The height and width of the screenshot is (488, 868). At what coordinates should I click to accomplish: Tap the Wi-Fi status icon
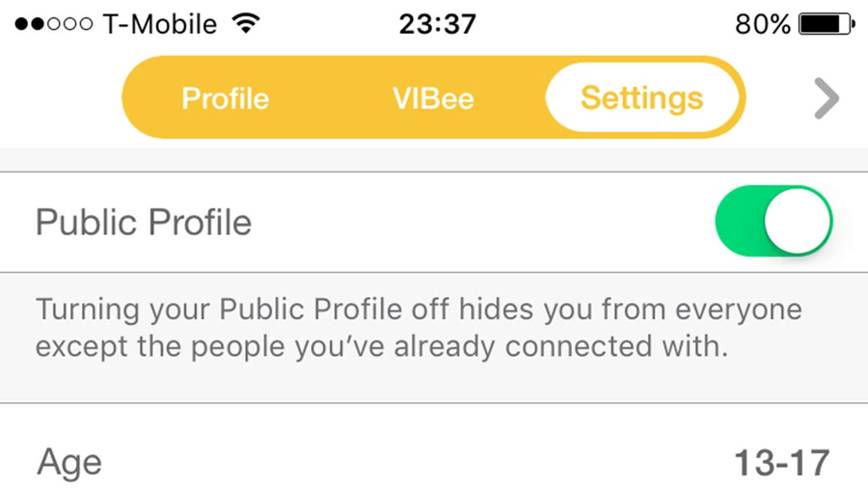(248, 23)
